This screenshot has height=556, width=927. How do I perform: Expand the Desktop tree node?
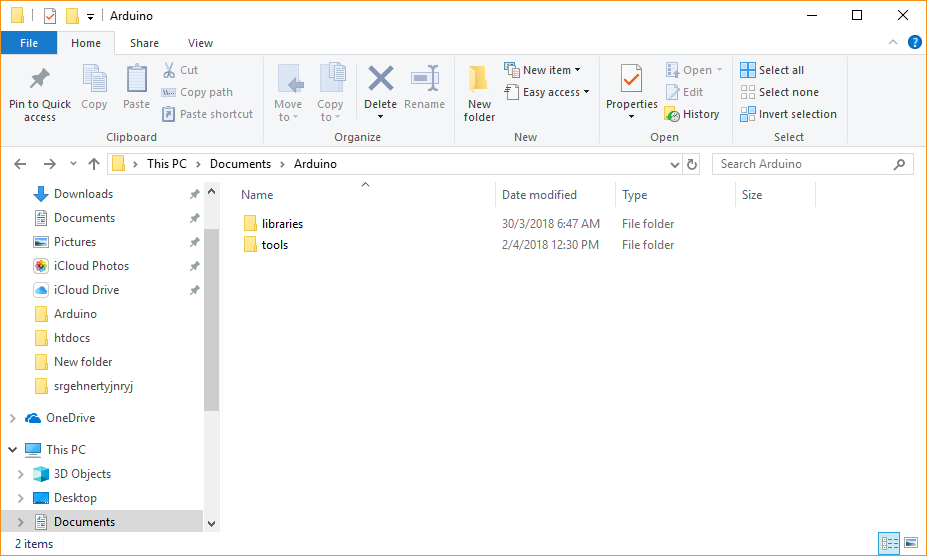[21, 498]
